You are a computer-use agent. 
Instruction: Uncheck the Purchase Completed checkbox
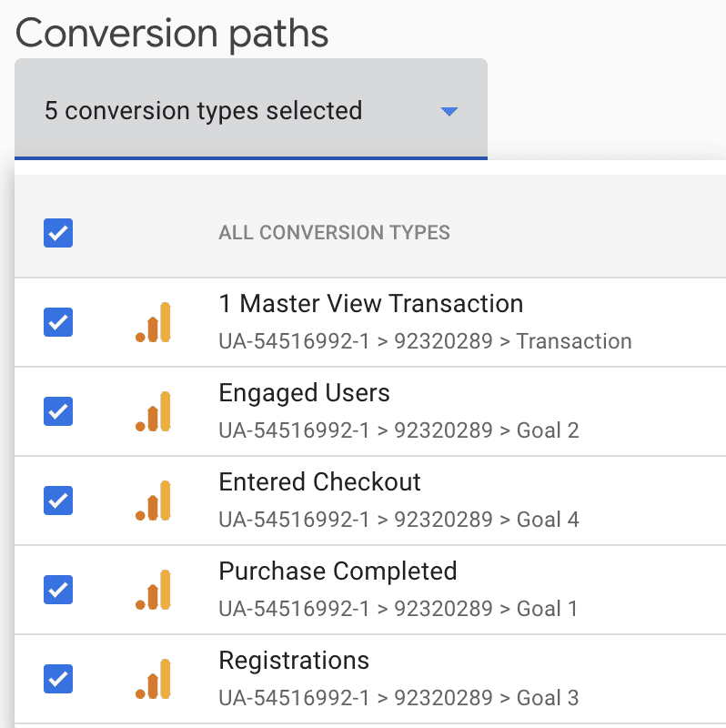[57, 590]
